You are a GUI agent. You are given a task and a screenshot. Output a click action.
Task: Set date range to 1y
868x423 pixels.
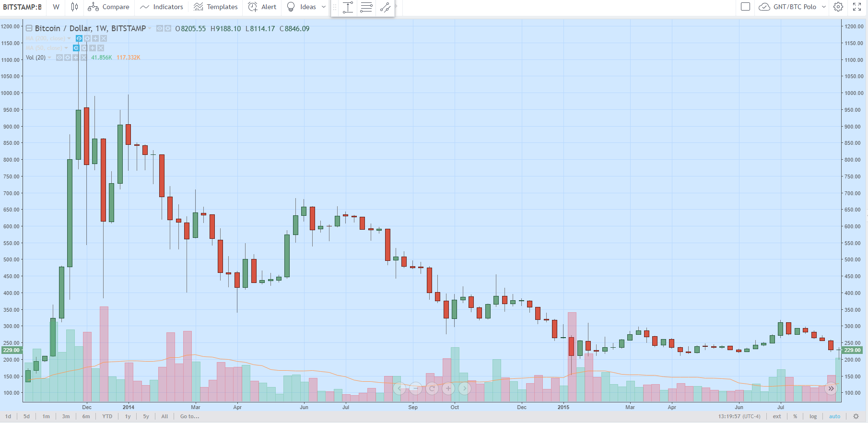128,416
